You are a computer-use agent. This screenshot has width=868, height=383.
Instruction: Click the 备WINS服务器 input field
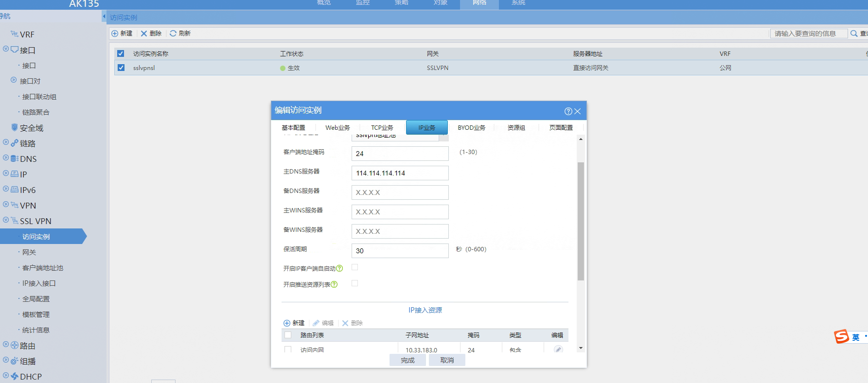coord(400,231)
